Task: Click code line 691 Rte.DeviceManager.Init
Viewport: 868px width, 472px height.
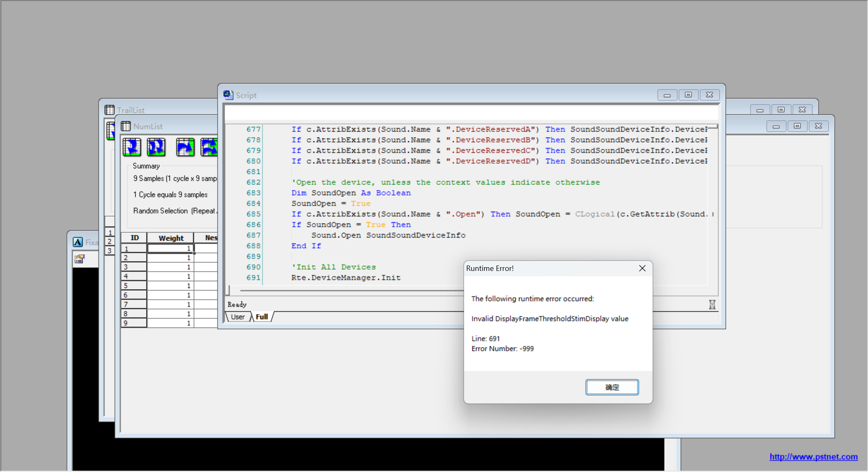Action: (346, 278)
